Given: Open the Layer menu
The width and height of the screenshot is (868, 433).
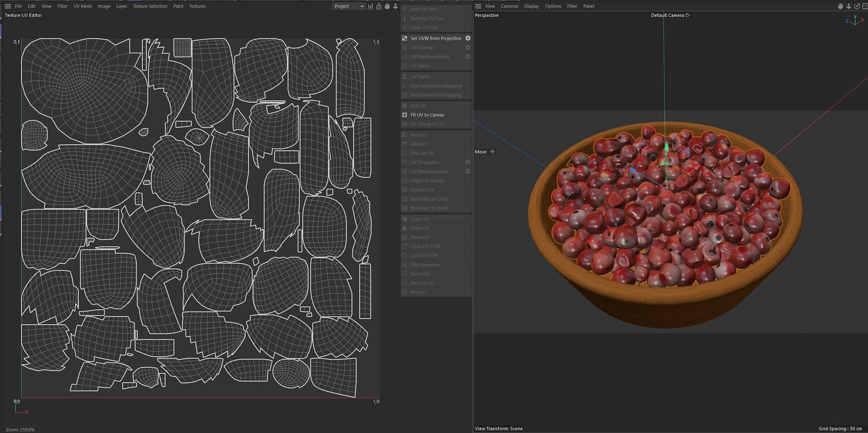Looking at the screenshot, I should tap(122, 6).
